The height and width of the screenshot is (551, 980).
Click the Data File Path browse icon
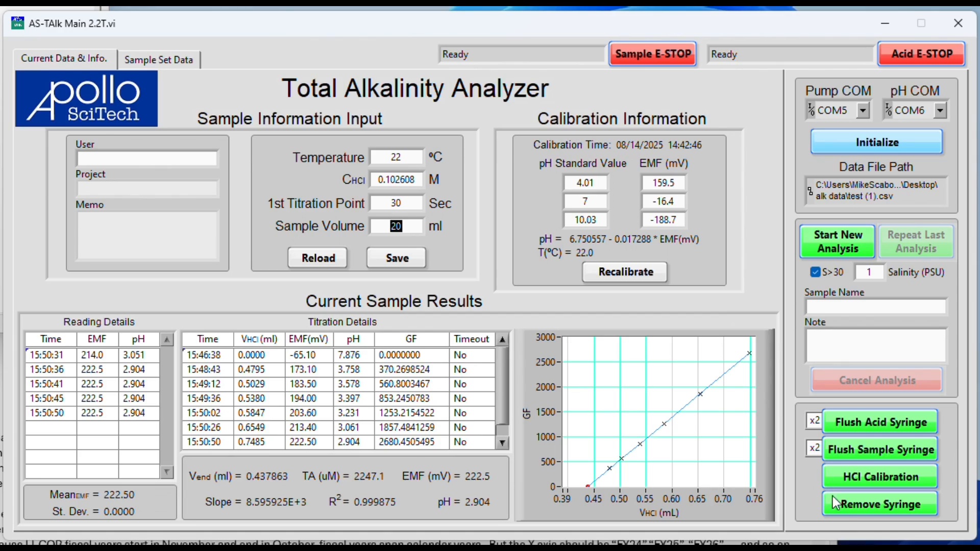tap(810, 191)
